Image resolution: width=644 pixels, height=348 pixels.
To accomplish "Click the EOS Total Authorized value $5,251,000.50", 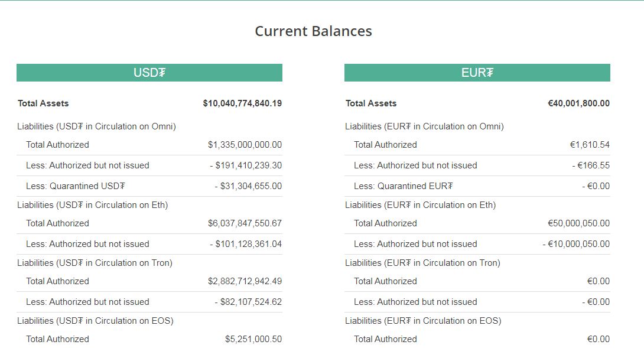I will (253, 339).
